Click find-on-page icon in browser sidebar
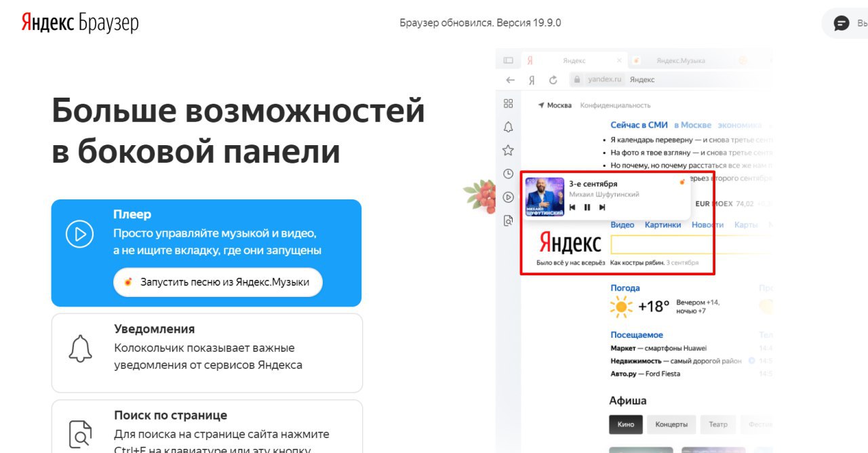 (508, 220)
